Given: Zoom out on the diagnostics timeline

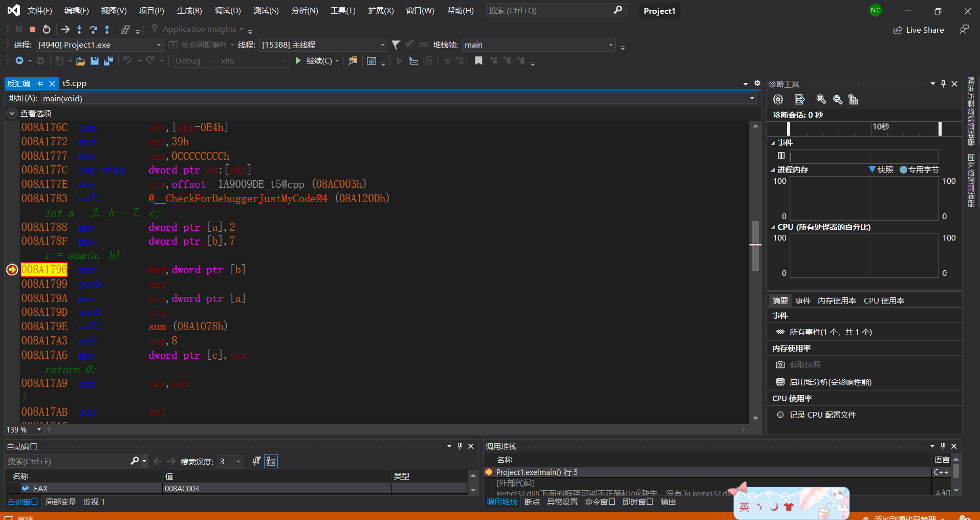Looking at the screenshot, I should [838, 99].
